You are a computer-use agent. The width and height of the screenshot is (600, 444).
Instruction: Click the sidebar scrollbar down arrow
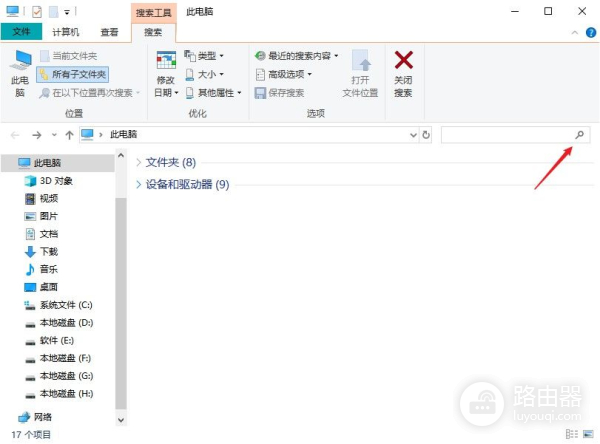(121, 420)
